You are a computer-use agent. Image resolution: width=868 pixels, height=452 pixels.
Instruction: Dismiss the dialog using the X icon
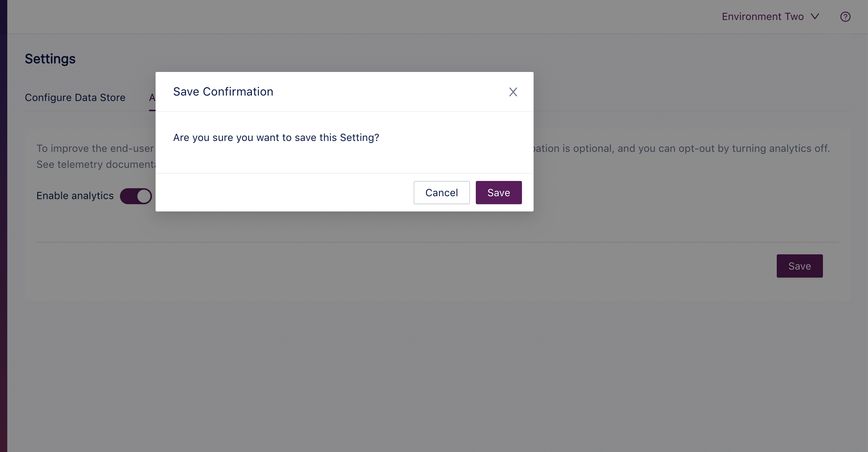point(513,92)
